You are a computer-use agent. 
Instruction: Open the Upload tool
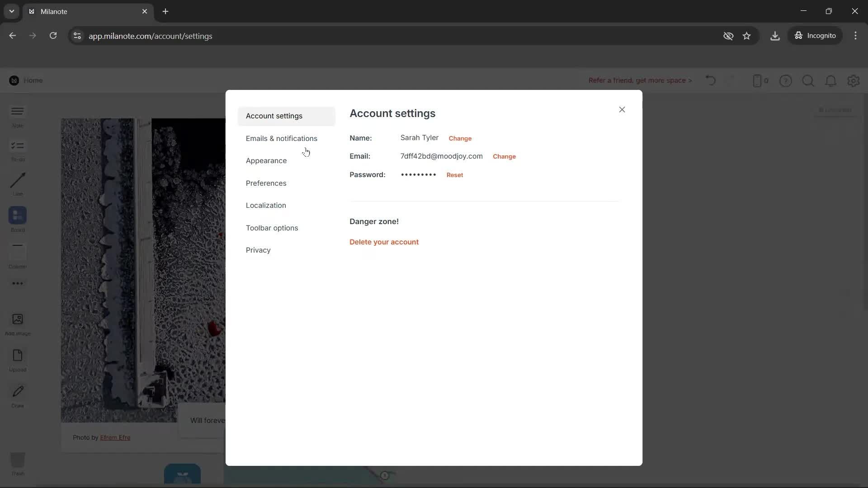[17, 359]
